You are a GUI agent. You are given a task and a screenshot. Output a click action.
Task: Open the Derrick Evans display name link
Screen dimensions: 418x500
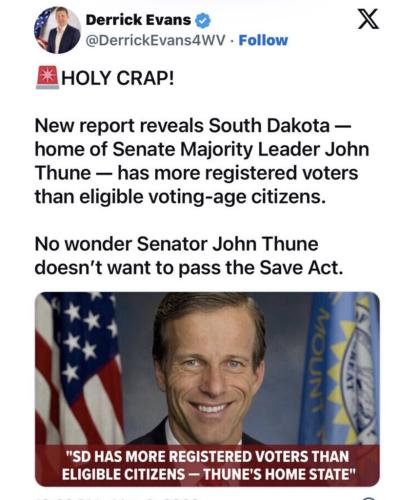138,20
